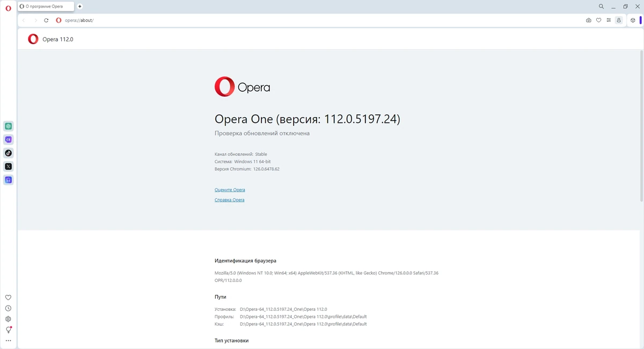Reload the current page
The width and height of the screenshot is (644, 349).
(x=46, y=20)
